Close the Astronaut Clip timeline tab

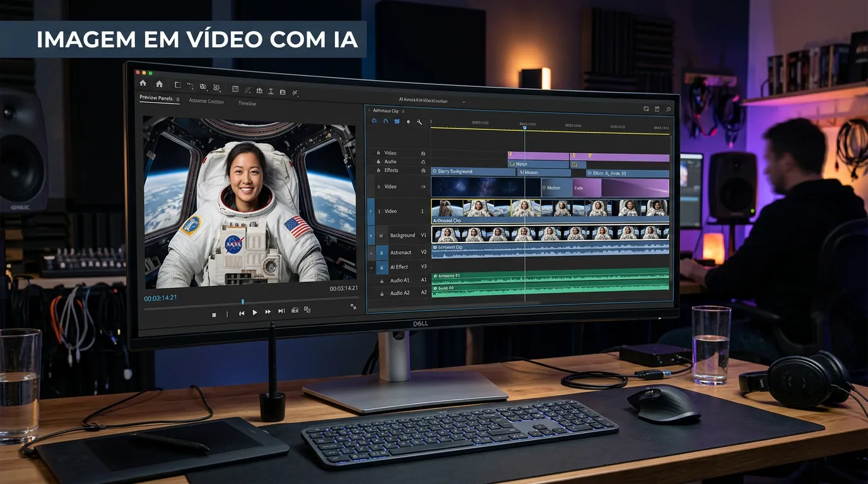(x=403, y=111)
